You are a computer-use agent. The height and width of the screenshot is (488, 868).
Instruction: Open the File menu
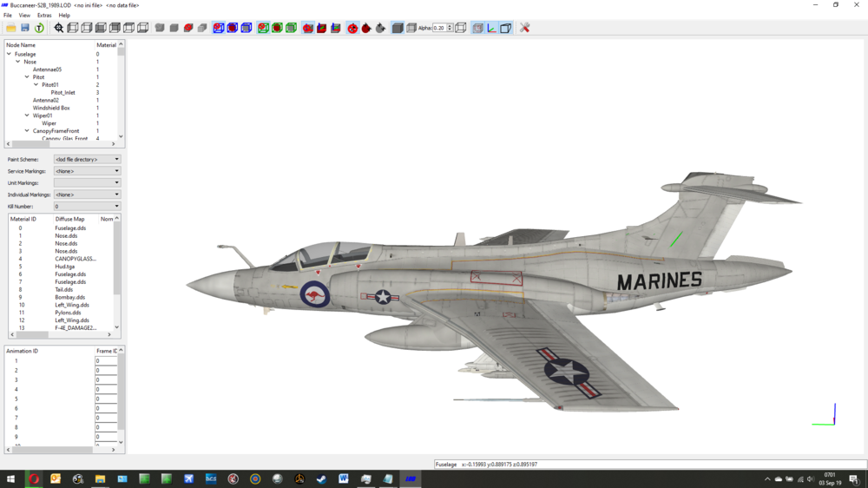[x=8, y=16]
